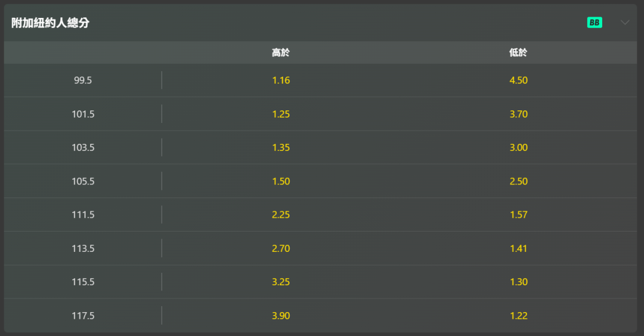Click over 113.5 odds 2.70
Screen dimensions: 644x336
tap(281, 248)
